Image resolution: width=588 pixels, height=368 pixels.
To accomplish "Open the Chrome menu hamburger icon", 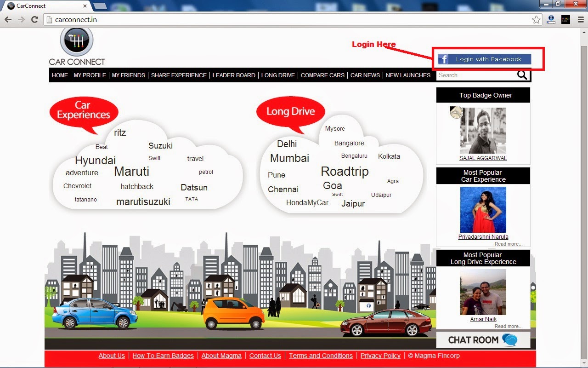I will [x=580, y=20].
